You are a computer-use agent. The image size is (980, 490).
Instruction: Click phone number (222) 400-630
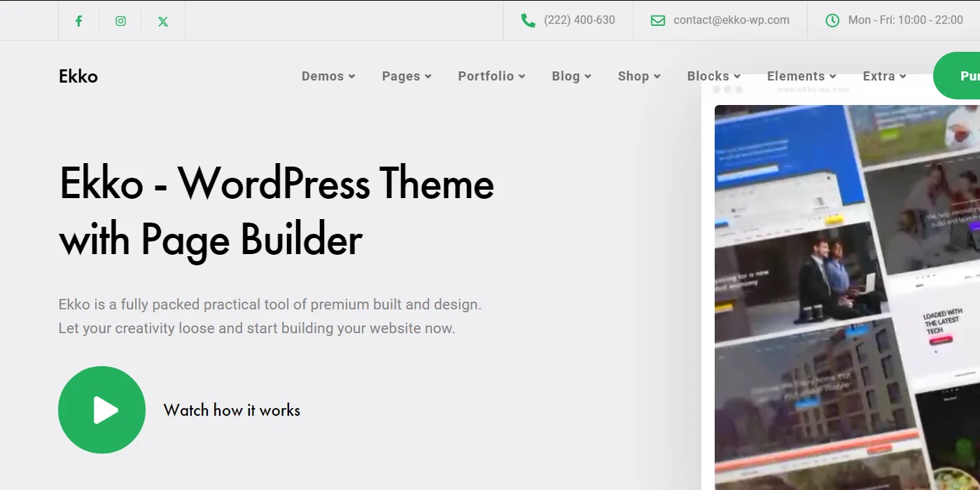click(x=580, y=20)
